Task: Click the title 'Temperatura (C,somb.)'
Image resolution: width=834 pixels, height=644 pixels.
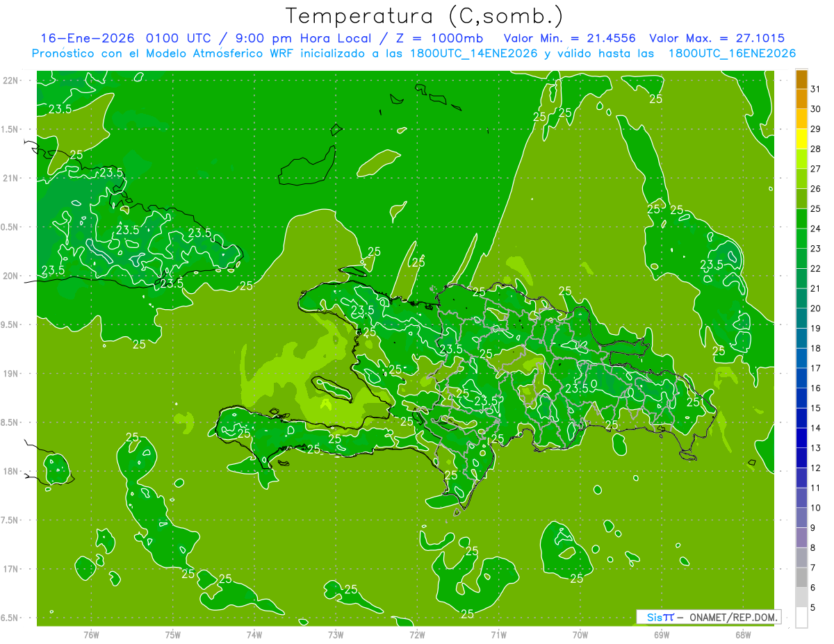Action: click(425, 16)
